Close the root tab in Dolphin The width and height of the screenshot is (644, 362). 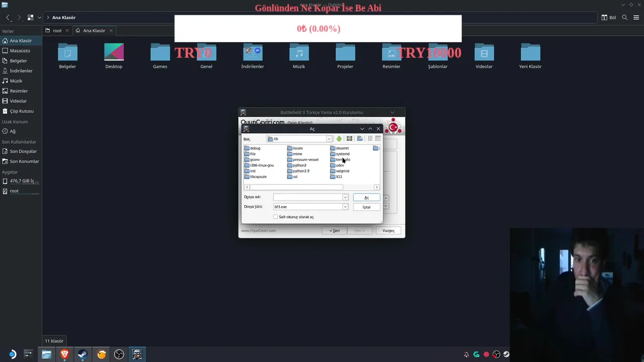pyautogui.click(x=67, y=31)
